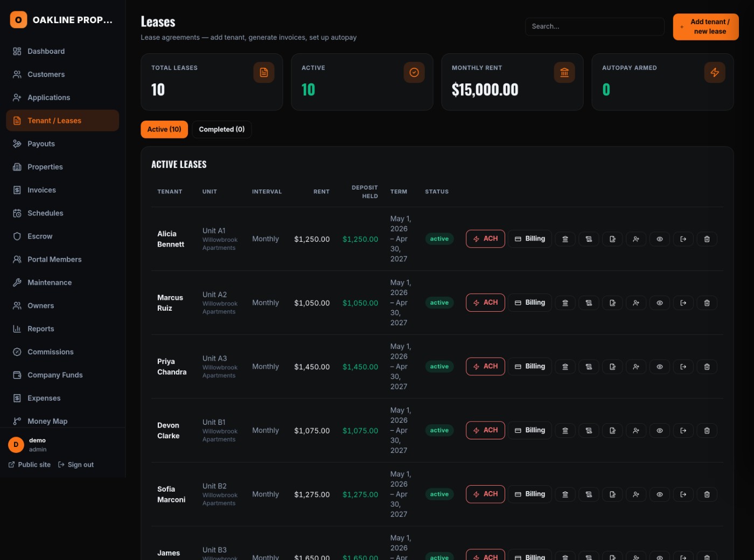This screenshot has height=560, width=754.
Task: Click bank icon for Priya Chandra
Action: tap(565, 367)
